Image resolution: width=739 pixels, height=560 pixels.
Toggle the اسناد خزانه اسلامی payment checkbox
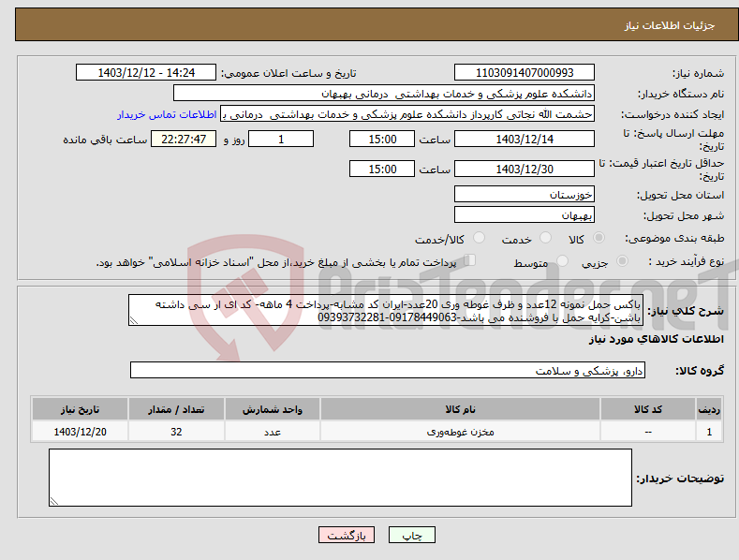[470, 260]
